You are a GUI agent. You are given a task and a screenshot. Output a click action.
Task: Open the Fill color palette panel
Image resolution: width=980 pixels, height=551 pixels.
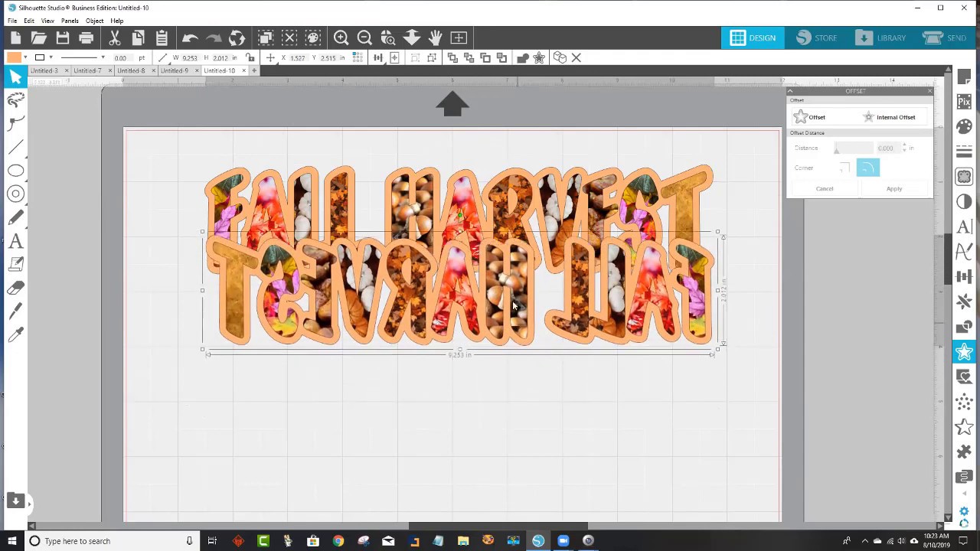(x=964, y=127)
